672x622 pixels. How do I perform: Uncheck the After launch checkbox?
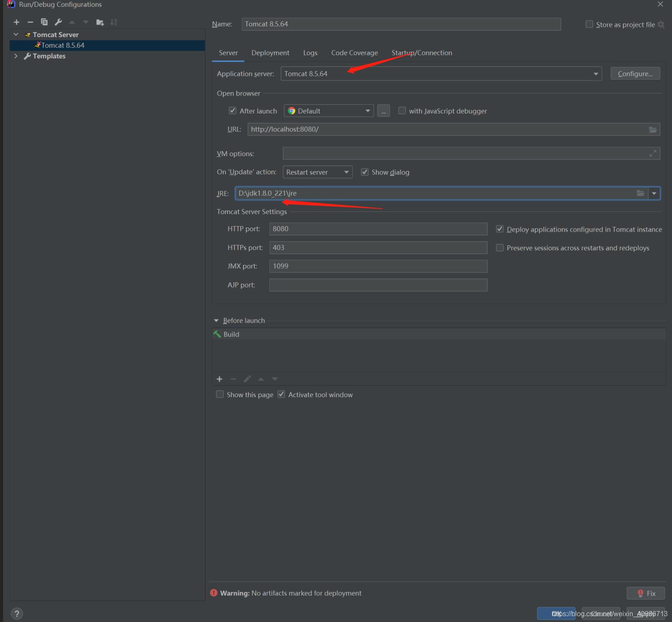pos(232,111)
